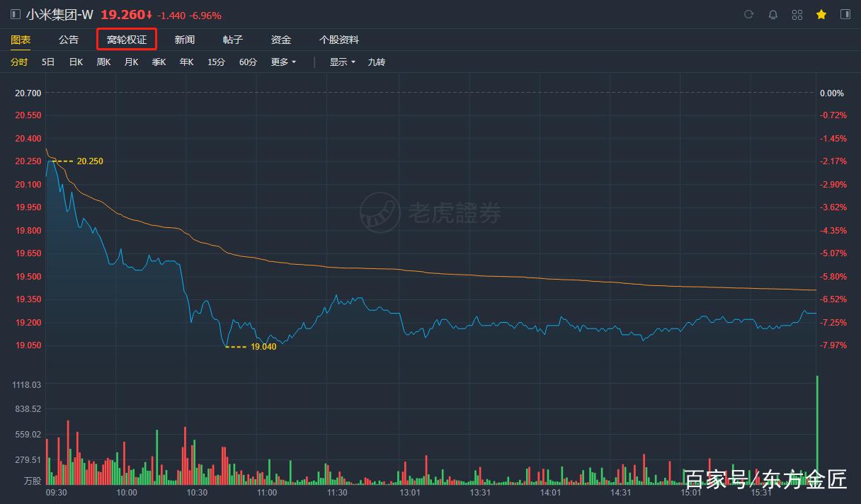Open the grid layout icon
861x504 pixels.
coord(797,14)
